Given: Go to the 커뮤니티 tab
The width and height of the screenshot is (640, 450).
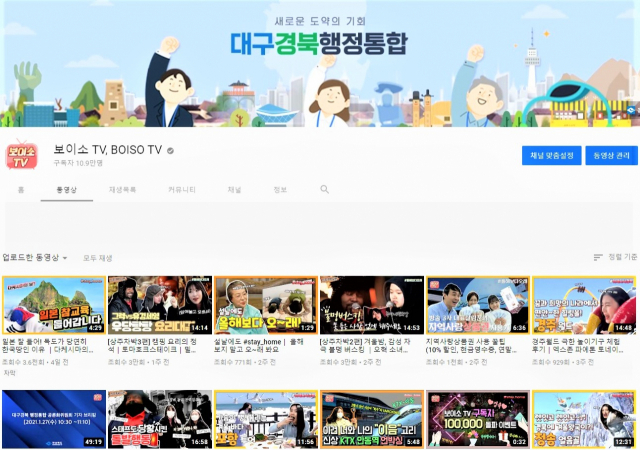Looking at the screenshot, I should click(182, 189).
